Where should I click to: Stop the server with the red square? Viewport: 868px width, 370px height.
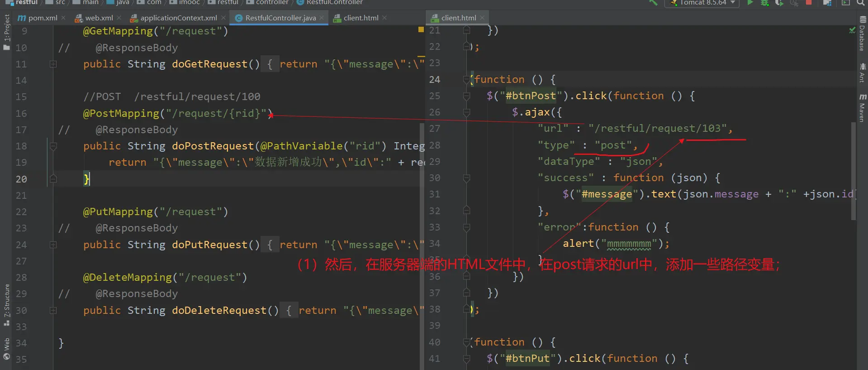(x=809, y=3)
